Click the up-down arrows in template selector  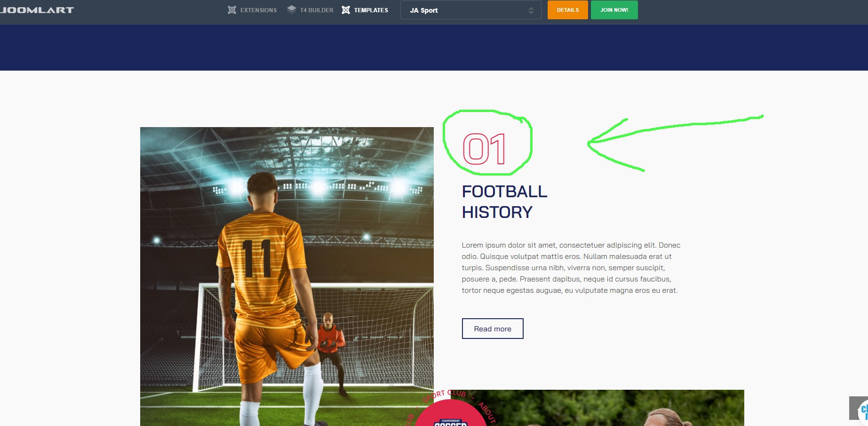[x=531, y=10]
